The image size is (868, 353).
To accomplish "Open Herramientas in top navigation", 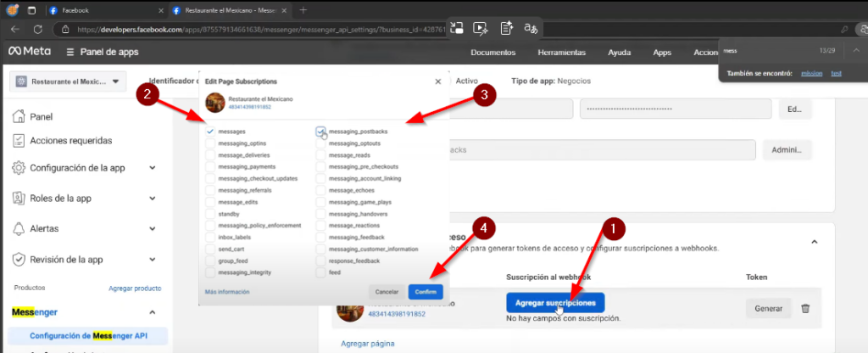I will pos(561,53).
